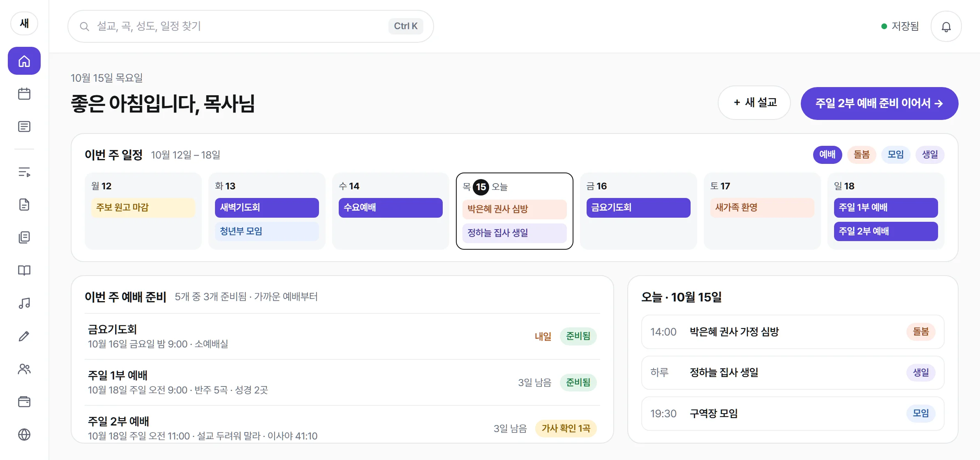Viewport: 980px width, 460px height.
Task: Click the 새 logo at top of sidebar
Action: pos(24,23)
